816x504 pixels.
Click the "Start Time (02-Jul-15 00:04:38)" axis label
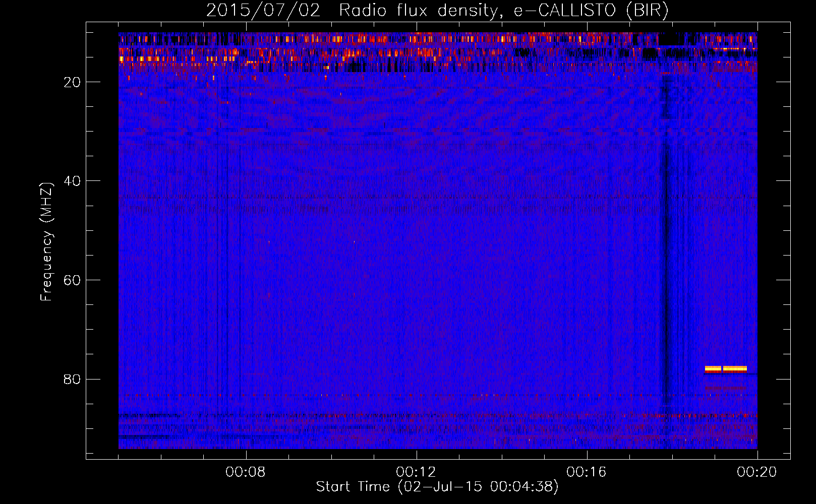point(437,487)
